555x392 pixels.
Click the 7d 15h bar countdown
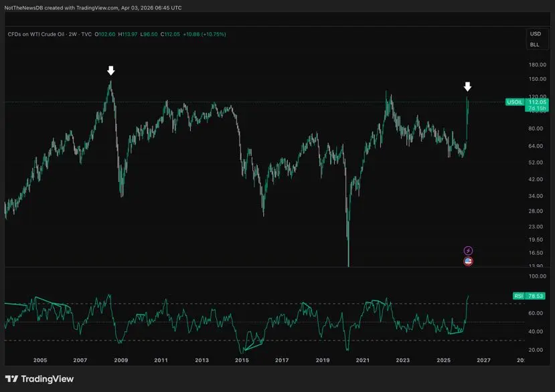click(538, 108)
